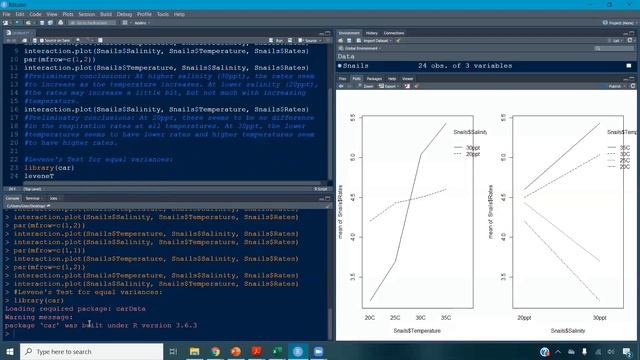
Task: Open the File menu
Action: point(7,14)
